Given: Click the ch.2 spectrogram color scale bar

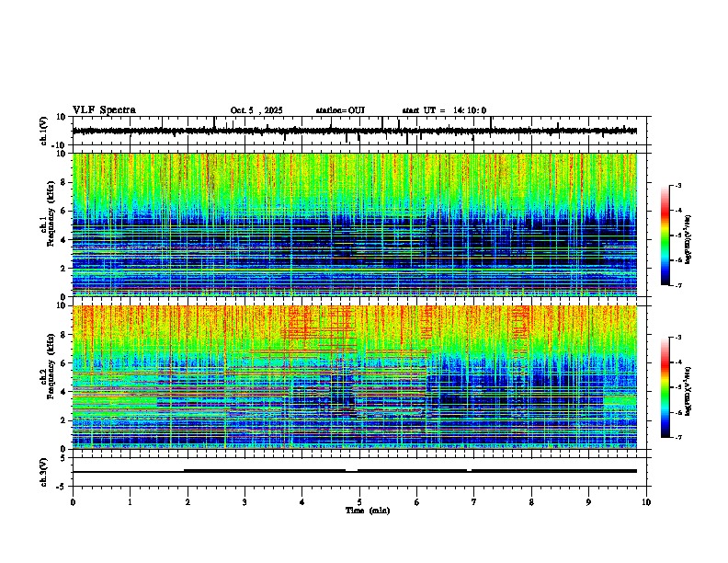Looking at the screenshot, I should [x=665, y=387].
